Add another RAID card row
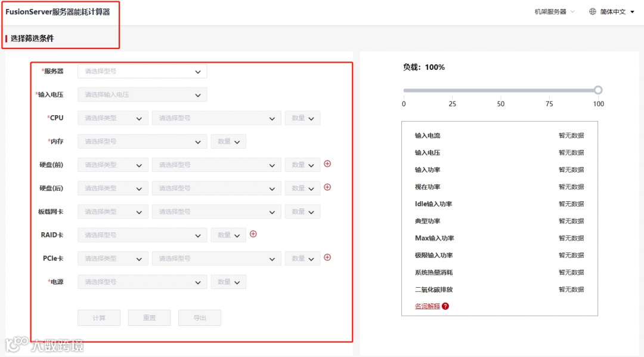The width and height of the screenshot is (644, 357). tap(253, 234)
